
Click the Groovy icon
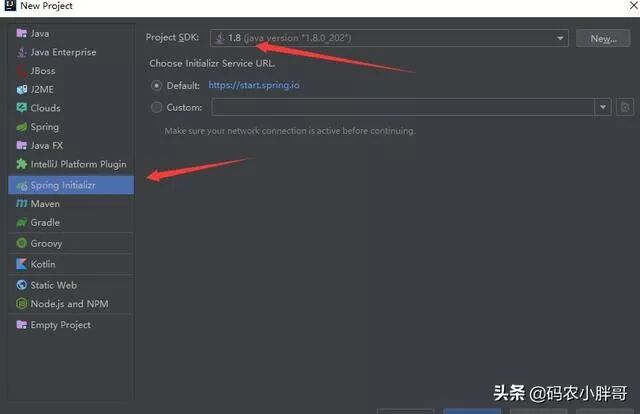(x=21, y=243)
